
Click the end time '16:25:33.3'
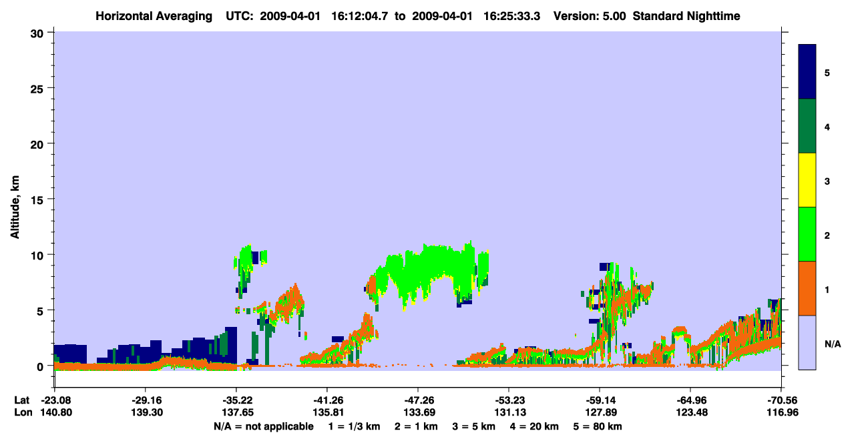[513, 15]
